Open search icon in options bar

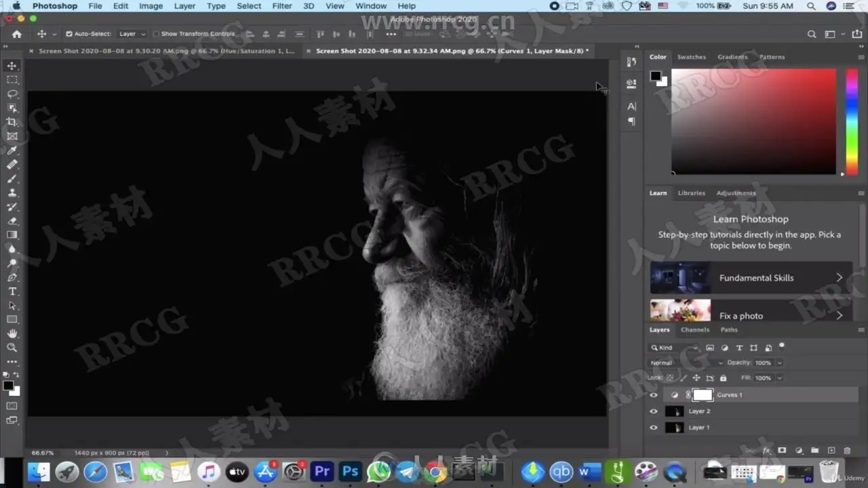tap(812, 34)
